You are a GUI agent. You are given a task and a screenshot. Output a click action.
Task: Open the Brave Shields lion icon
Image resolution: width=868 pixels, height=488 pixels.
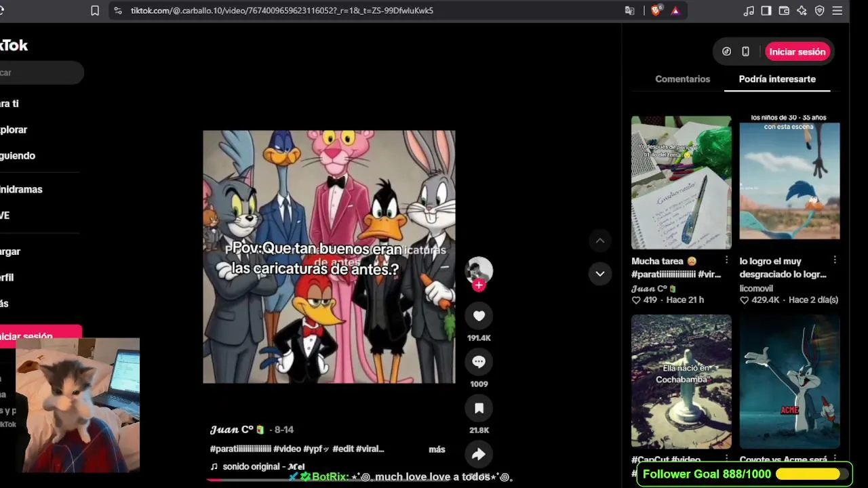point(656,10)
